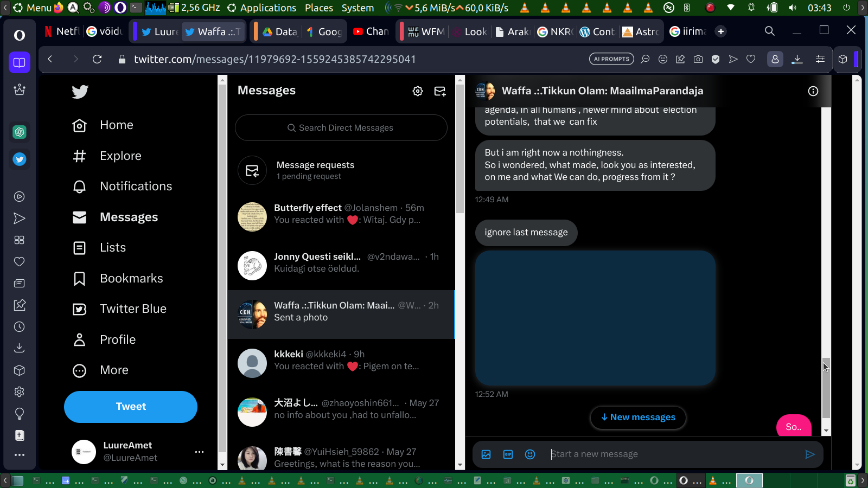
Task: Open browser downloads from toolbar
Action: pyautogui.click(x=797, y=59)
